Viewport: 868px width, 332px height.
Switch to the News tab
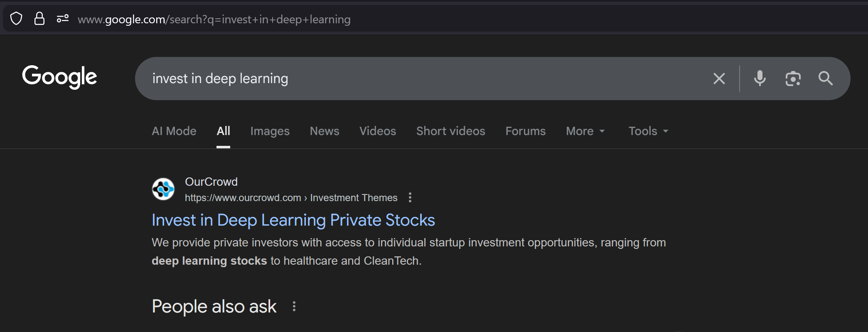325,131
